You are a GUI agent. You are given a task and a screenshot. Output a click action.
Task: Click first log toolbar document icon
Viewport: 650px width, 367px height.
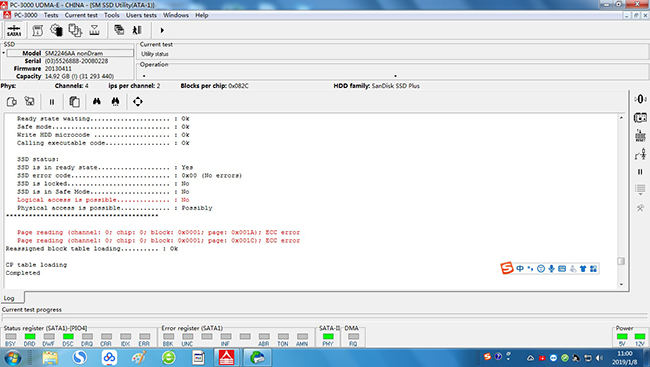point(12,102)
